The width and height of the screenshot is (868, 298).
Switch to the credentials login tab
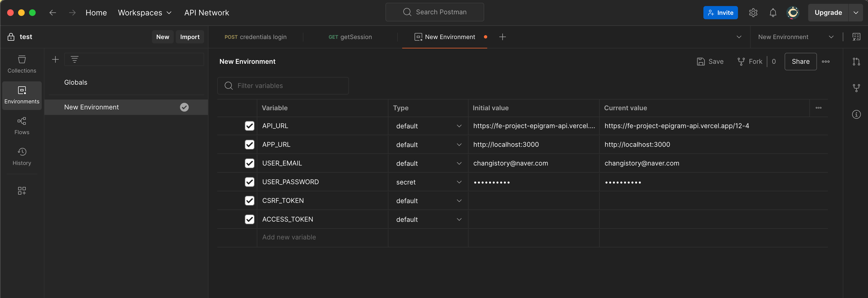pyautogui.click(x=255, y=37)
